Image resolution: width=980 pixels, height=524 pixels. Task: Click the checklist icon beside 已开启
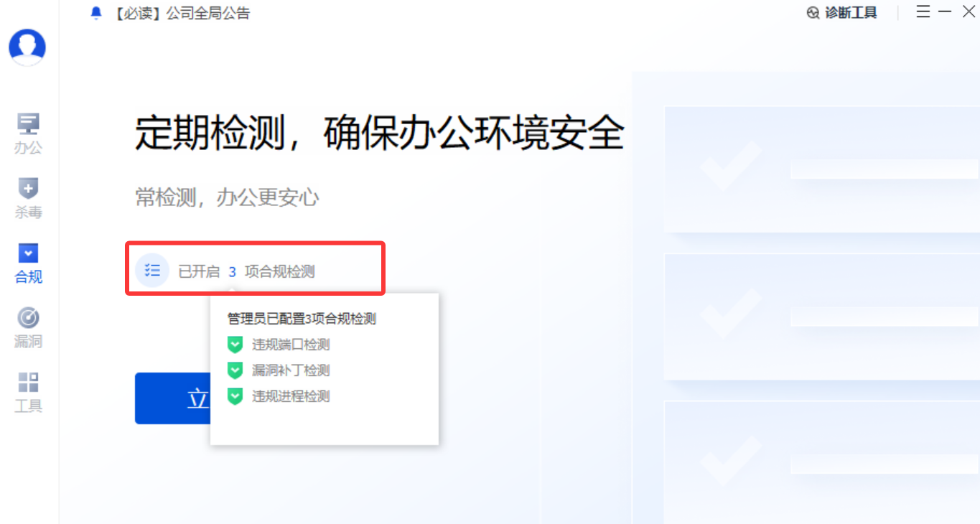152,271
